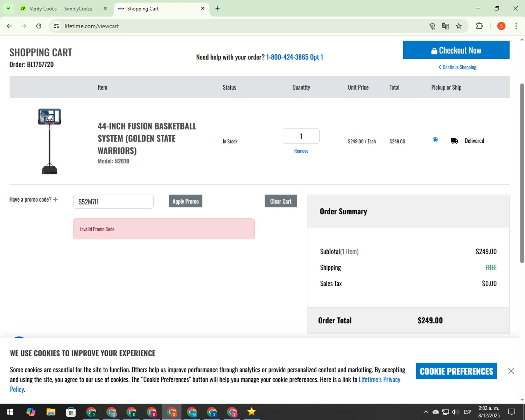Open Chrome with the M profile badge

tap(192, 412)
